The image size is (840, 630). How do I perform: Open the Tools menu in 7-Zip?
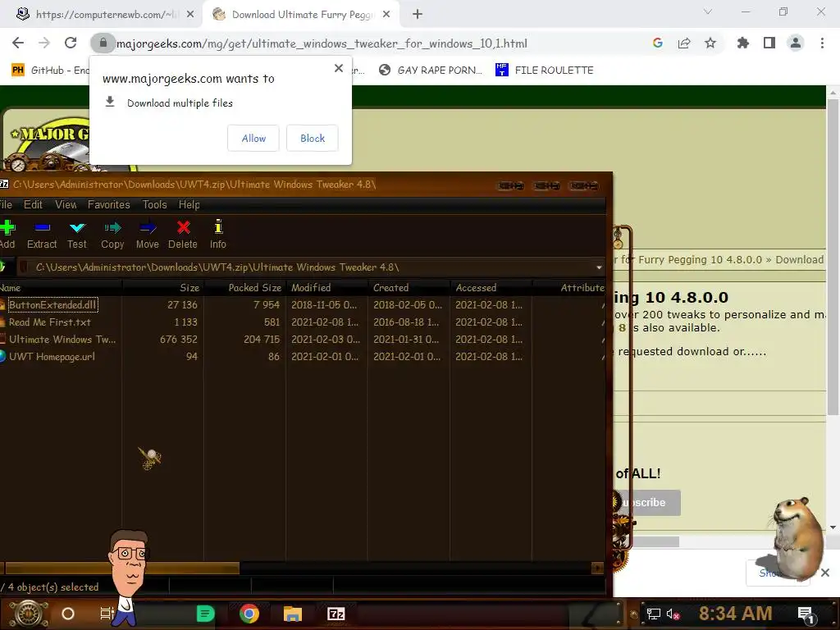point(155,204)
